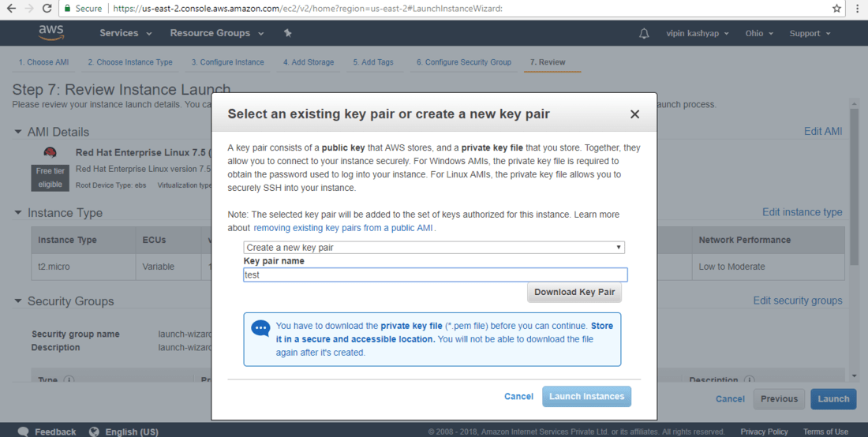
Task: Collapse the AMI Details section
Action: tap(18, 132)
